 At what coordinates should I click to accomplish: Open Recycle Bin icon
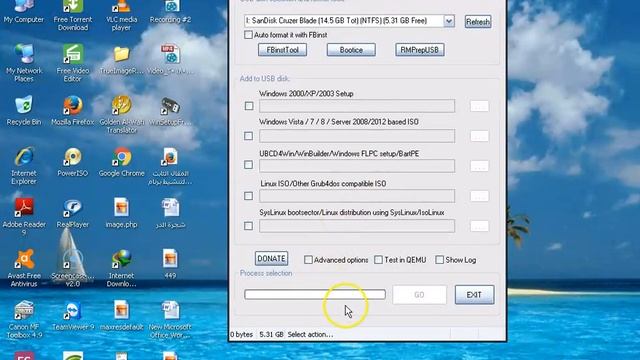pos(24,111)
